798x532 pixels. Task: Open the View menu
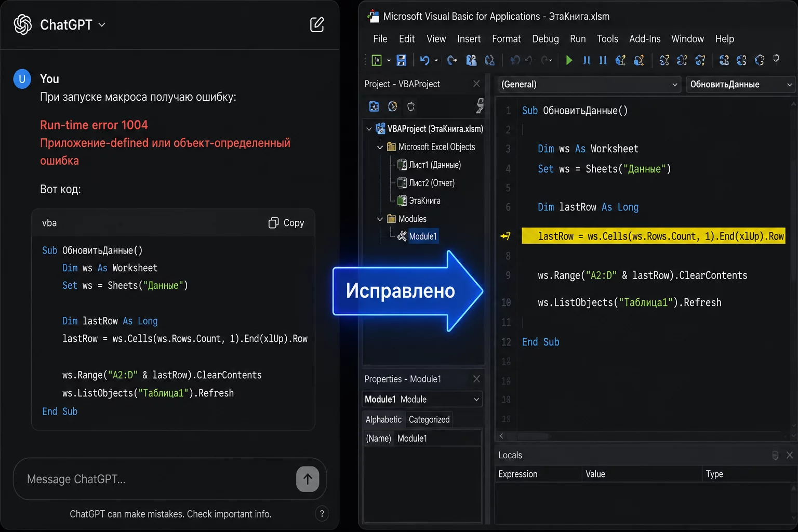coord(436,39)
